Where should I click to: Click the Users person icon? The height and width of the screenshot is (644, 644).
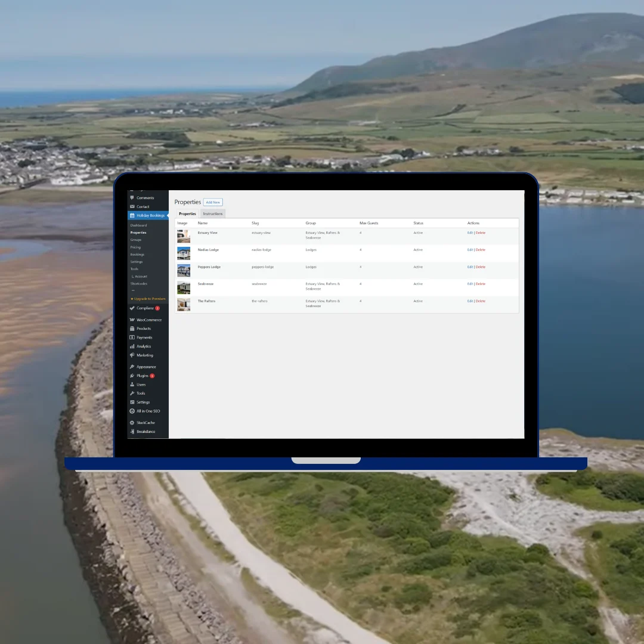[132, 385]
